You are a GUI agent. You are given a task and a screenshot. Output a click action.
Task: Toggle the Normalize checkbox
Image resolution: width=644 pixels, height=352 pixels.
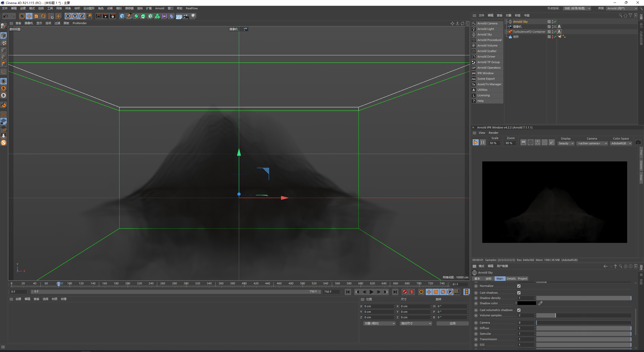tap(519, 286)
